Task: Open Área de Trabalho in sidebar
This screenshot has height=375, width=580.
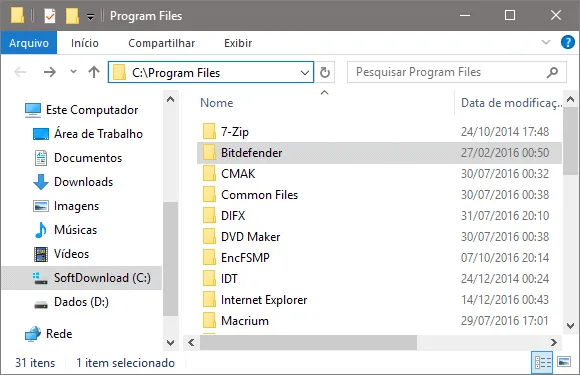Action: 87,134
